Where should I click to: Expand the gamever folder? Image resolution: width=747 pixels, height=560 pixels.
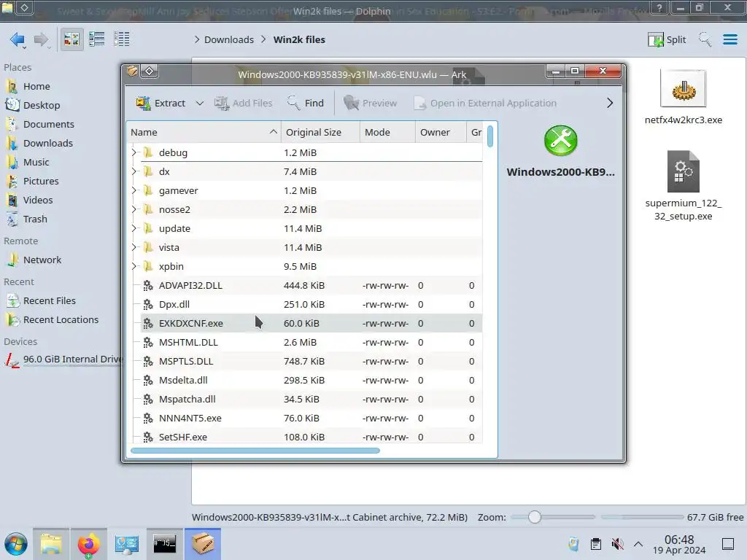(x=134, y=190)
